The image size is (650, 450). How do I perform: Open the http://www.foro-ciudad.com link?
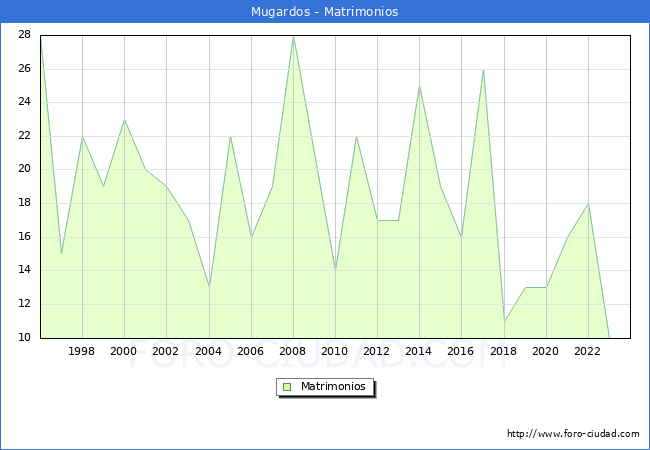click(x=573, y=434)
